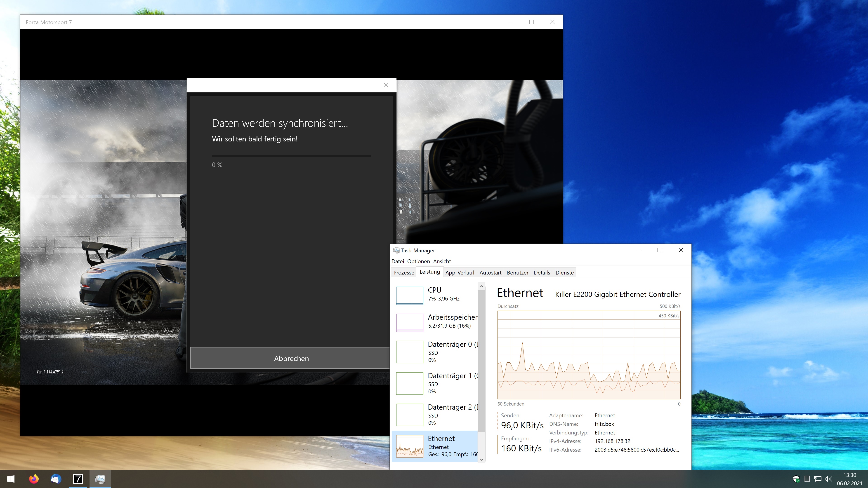This screenshot has height=488, width=868.
Task: Click the taskbar clock and date
Action: click(849, 479)
